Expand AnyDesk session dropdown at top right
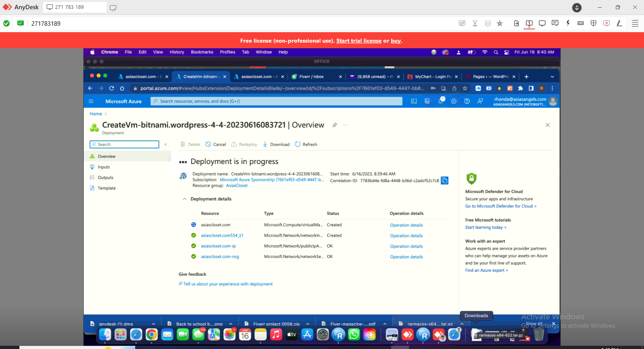Viewport: 644px width, 349px height. click(x=577, y=7)
